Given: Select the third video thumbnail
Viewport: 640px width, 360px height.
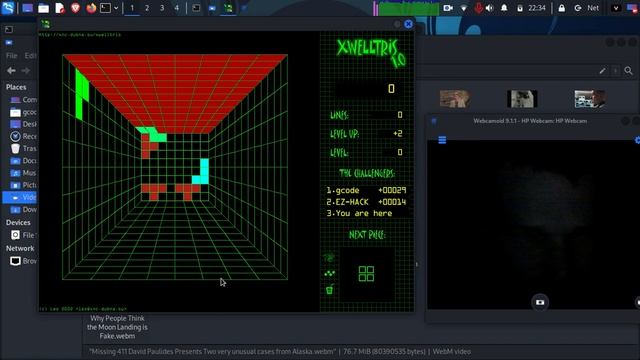Looking at the screenshot, I should coord(590,99).
